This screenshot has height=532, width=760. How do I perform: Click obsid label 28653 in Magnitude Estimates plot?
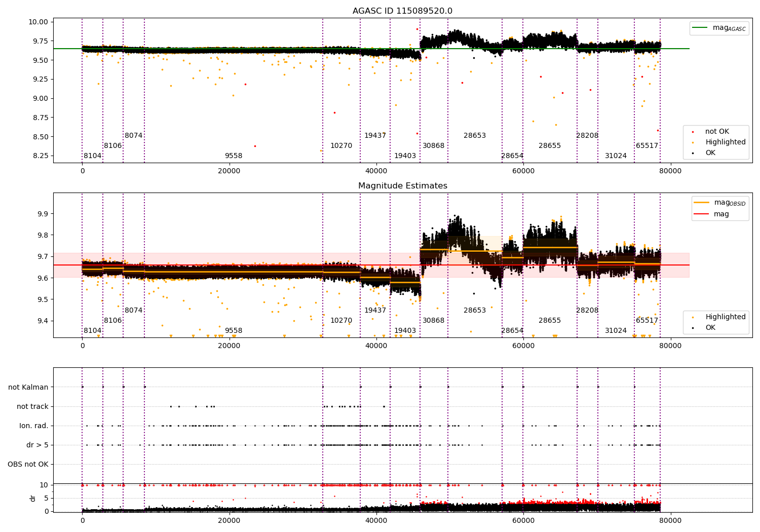pos(475,311)
